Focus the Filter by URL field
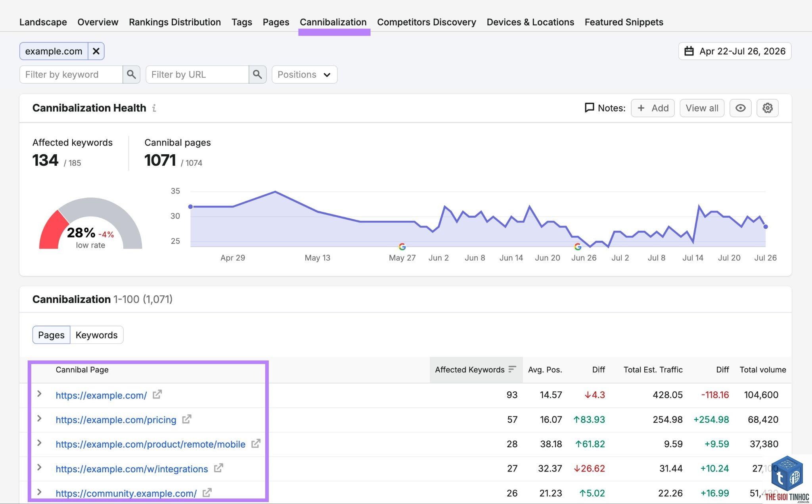Screen dimensions: 812x504 pyautogui.click(x=197, y=75)
